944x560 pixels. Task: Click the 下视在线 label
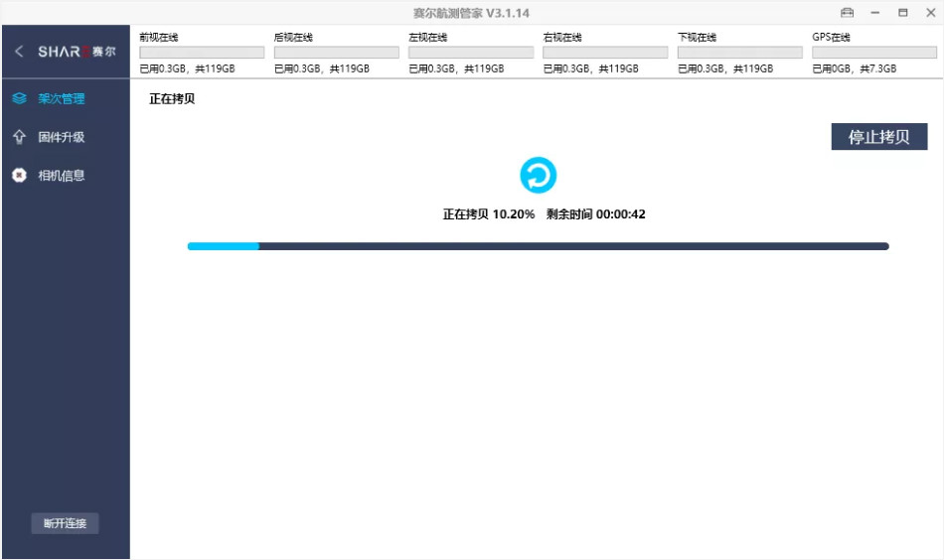[698, 38]
